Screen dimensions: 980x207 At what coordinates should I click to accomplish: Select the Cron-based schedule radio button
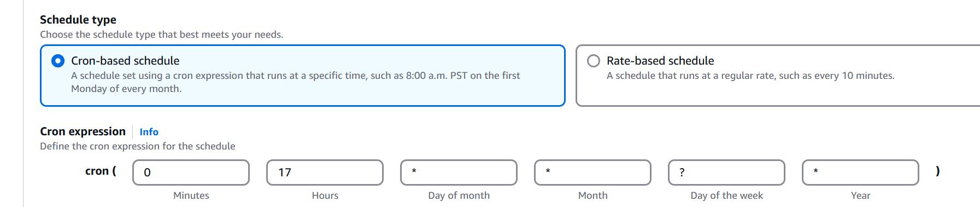point(57,61)
